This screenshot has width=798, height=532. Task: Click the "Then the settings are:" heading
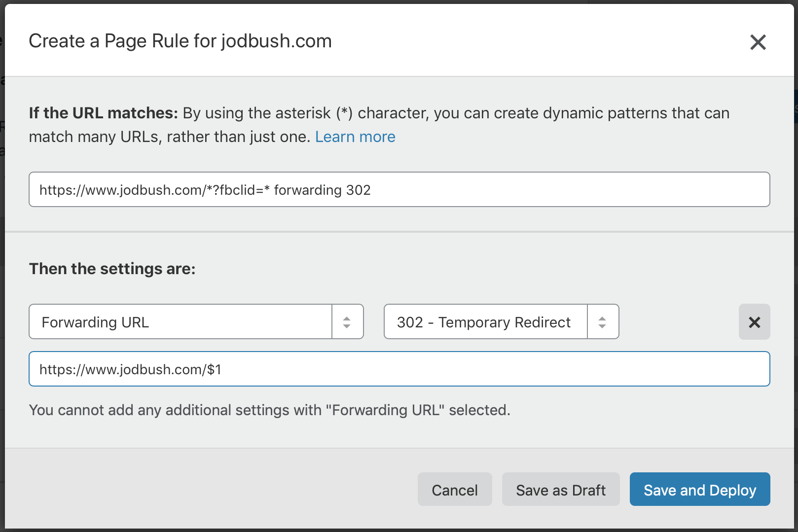tap(112, 269)
